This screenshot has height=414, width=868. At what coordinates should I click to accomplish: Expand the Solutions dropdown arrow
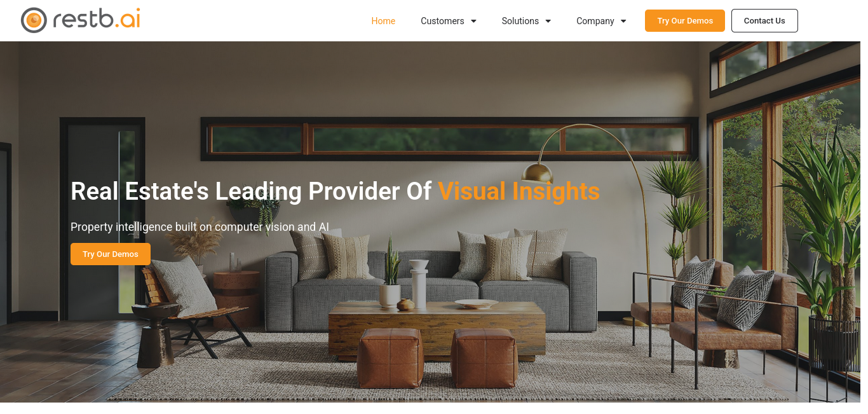tap(548, 21)
